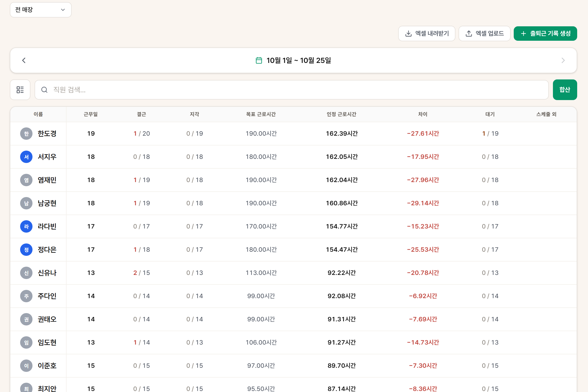Sort by the 결근 column header
588x392 pixels.
tap(142, 114)
